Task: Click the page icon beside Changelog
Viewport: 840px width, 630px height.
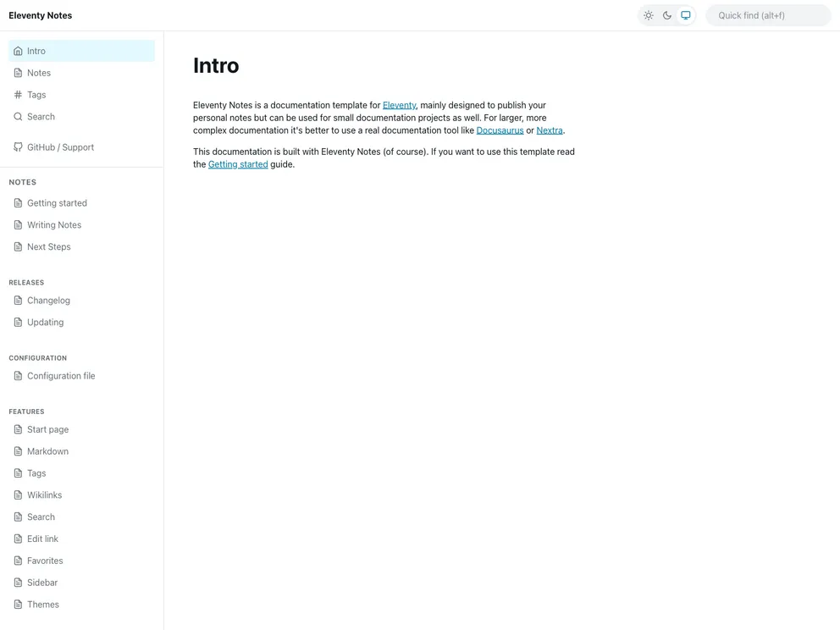Action: pyautogui.click(x=19, y=301)
